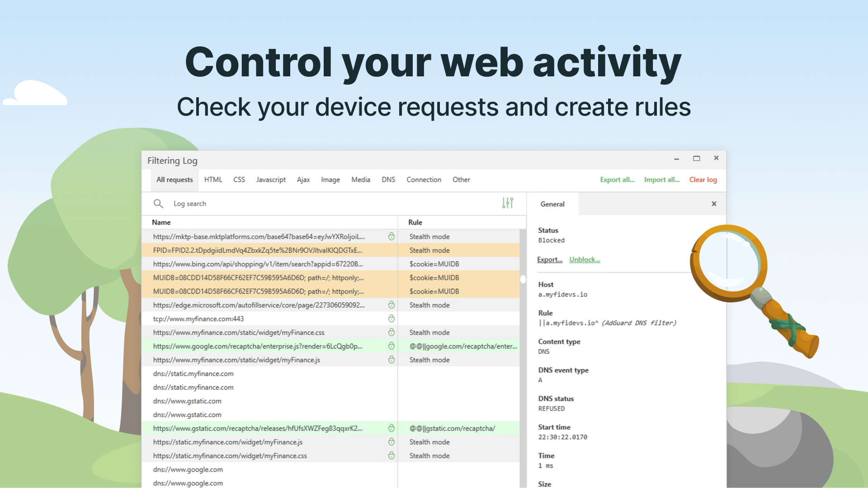Click the Unblock… link in the details panel
Viewport: 868px width, 488px height.
coord(584,259)
